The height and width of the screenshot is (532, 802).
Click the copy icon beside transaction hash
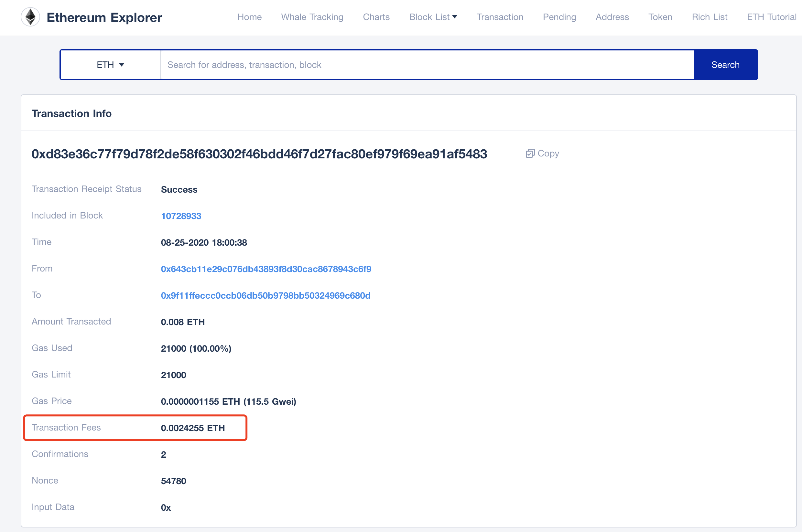pos(530,153)
